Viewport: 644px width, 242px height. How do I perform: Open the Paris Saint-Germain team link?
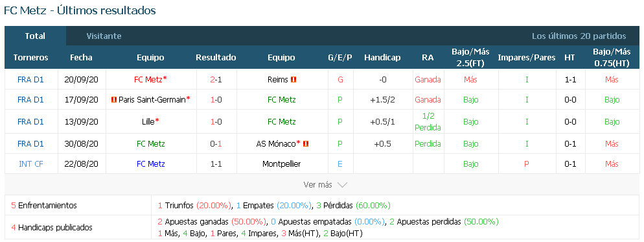[x=152, y=100]
